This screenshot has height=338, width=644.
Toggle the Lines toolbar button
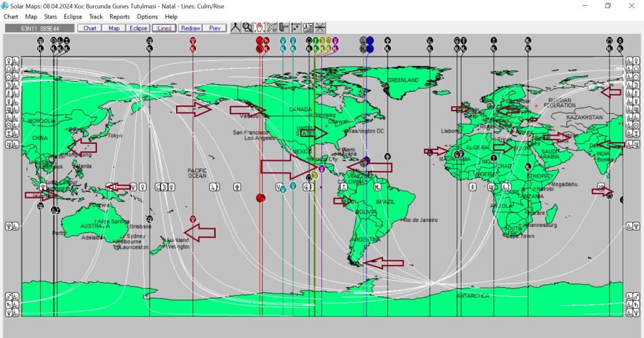tap(164, 28)
